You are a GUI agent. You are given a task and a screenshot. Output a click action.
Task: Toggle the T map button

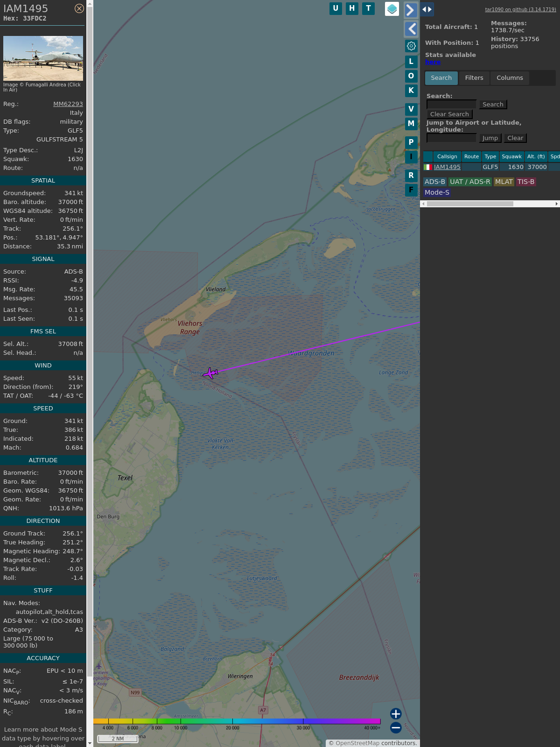coord(369,8)
